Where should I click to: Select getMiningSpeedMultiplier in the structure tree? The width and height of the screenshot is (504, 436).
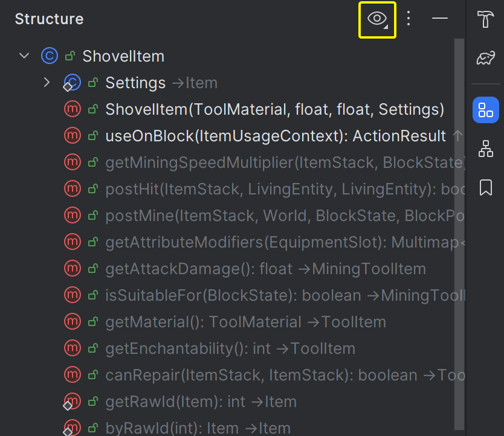285,162
